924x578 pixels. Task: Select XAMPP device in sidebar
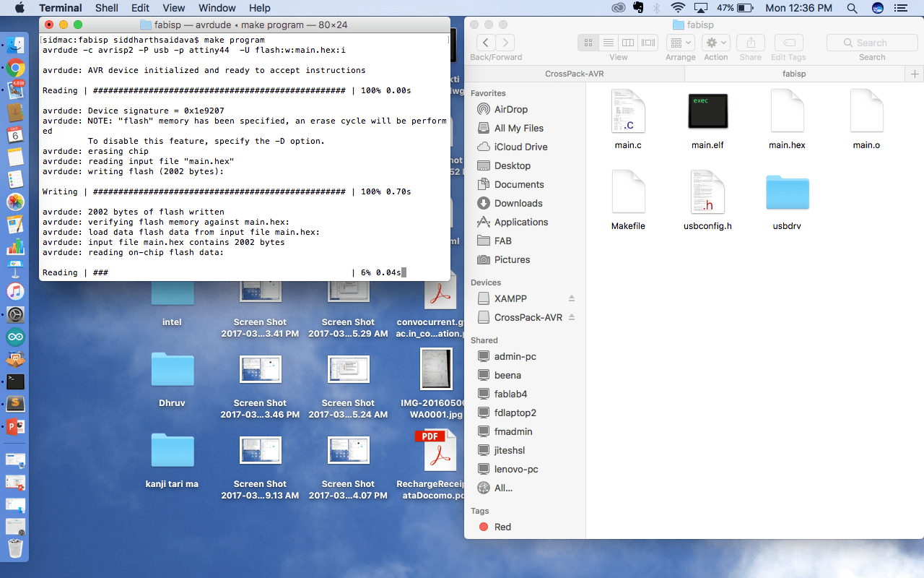coord(510,298)
